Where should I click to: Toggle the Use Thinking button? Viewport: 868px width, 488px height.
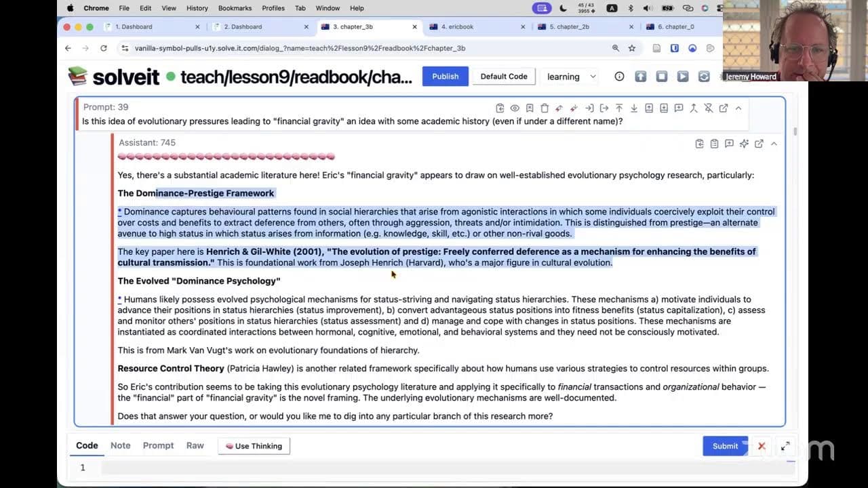pos(254,446)
